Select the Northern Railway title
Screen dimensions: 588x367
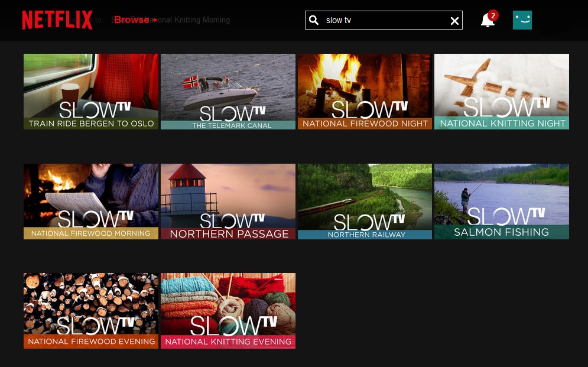[x=365, y=202]
